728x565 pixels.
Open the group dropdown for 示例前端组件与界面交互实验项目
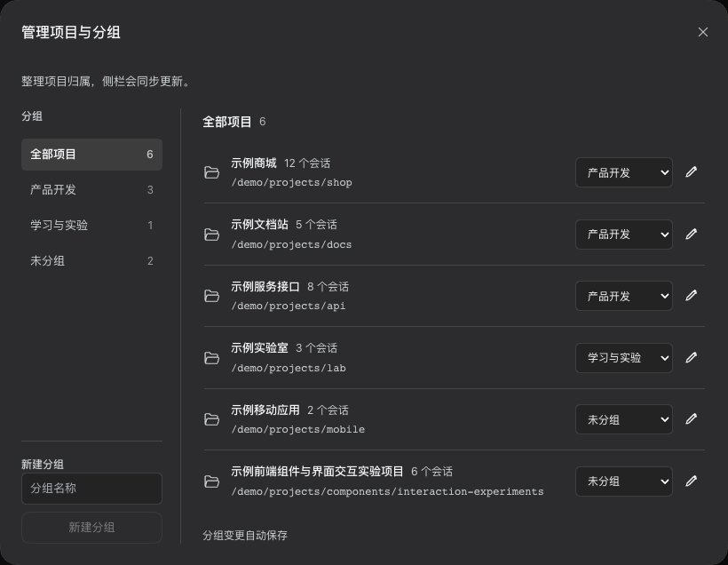click(624, 481)
